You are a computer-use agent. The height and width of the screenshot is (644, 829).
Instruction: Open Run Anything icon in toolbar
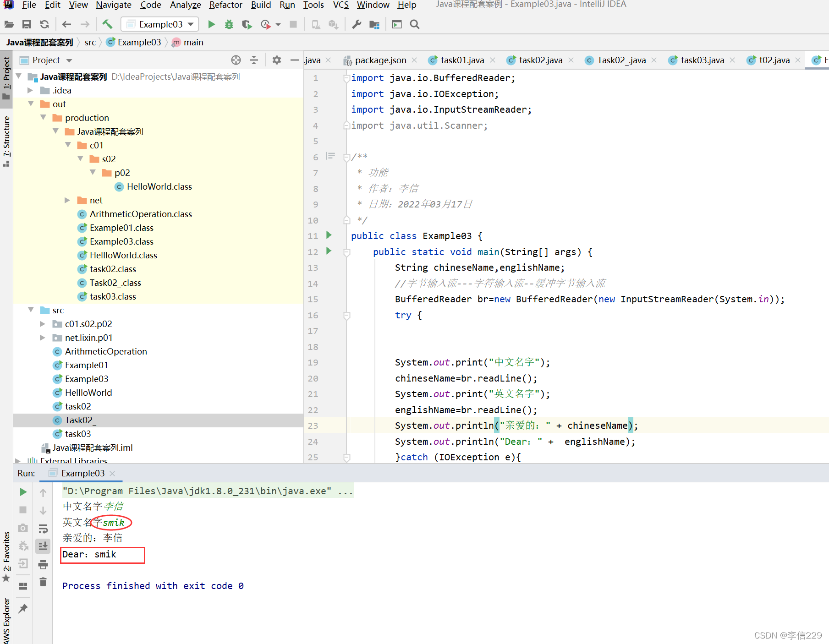397,24
